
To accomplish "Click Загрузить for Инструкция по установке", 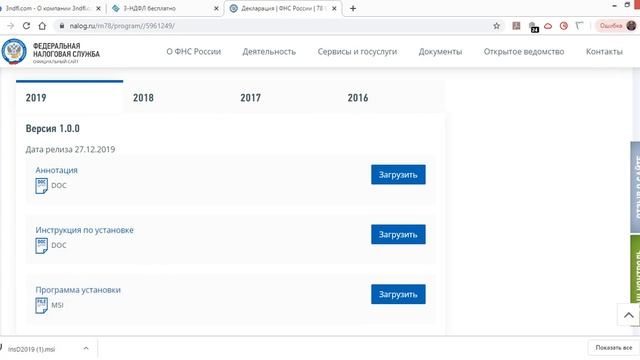I will point(398,234).
